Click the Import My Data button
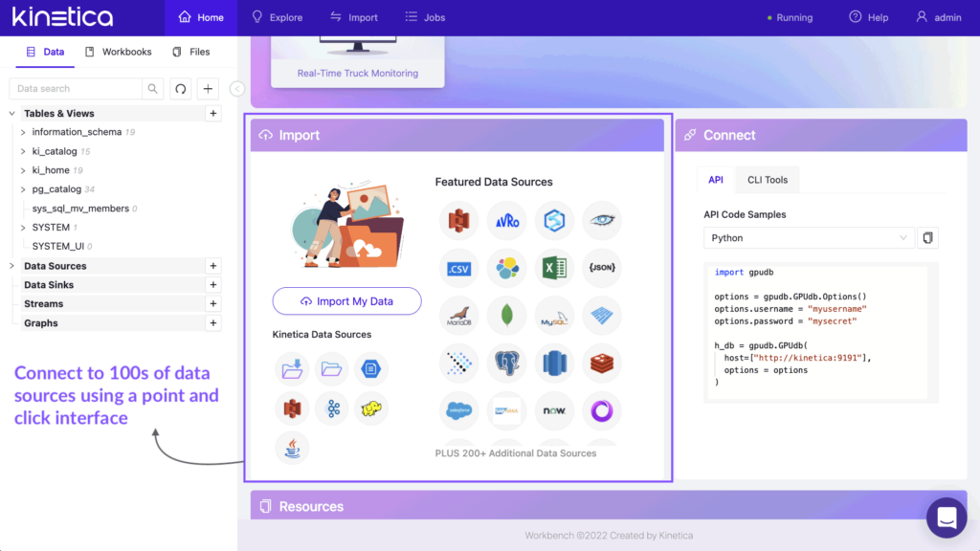980x551 pixels. (x=346, y=301)
